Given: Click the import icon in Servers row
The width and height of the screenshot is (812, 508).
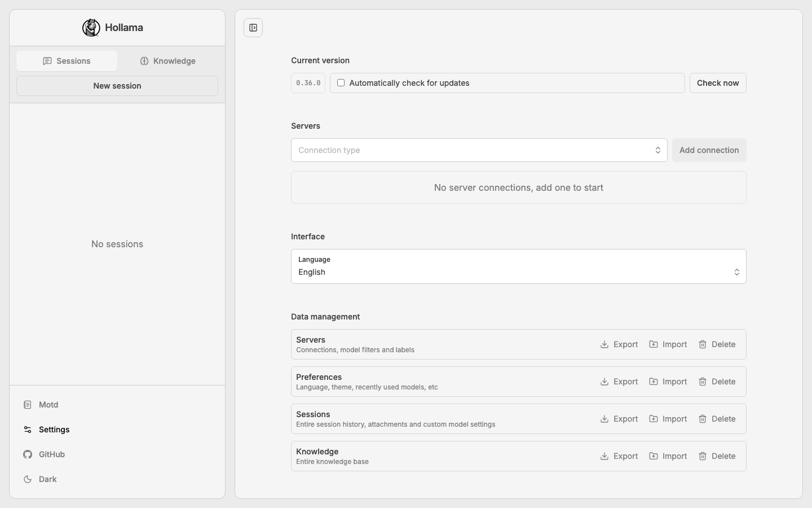Looking at the screenshot, I should pyautogui.click(x=654, y=344).
